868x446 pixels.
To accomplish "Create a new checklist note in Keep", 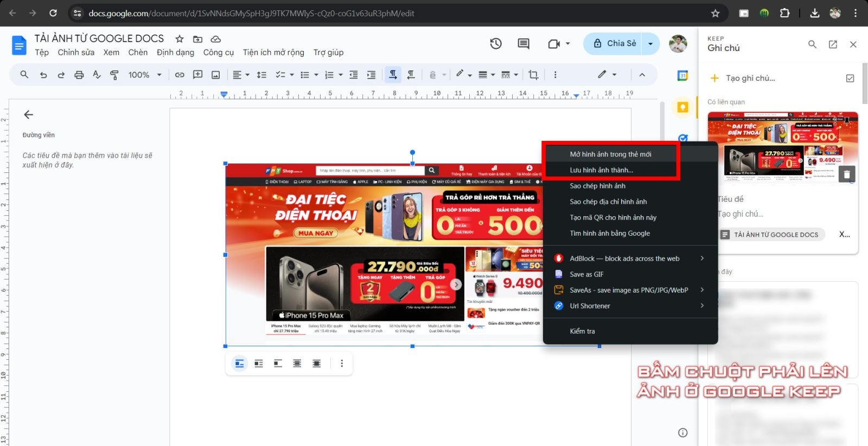I will coord(850,79).
